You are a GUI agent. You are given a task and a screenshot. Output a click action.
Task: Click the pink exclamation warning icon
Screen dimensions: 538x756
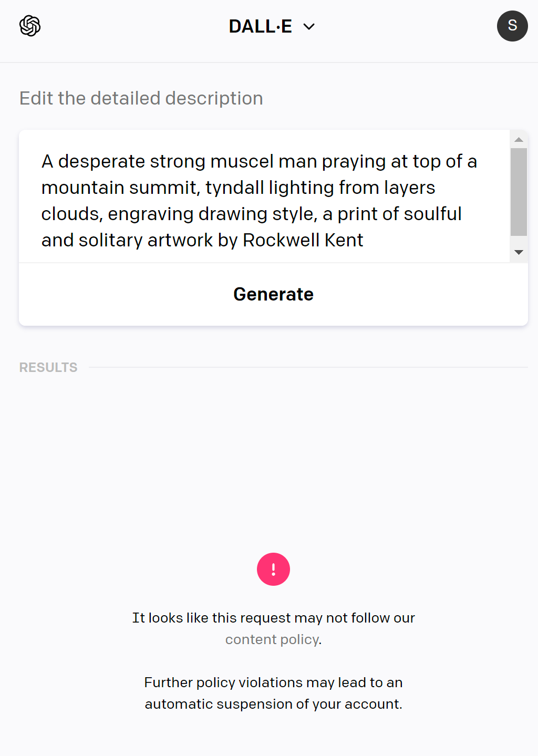[273, 569]
